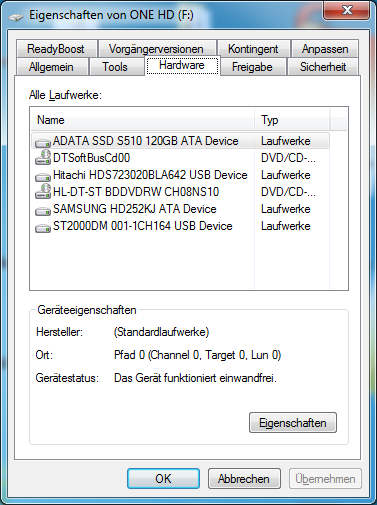Click the Hitachi HDS723020BLA642 drive icon
This screenshot has width=377, height=505.
[43, 177]
